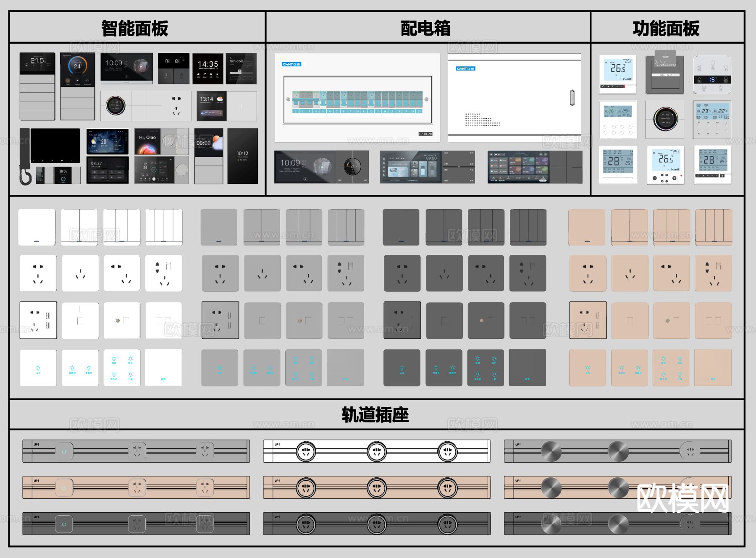Click the power button on the light gray track
The height and width of the screenshot is (558, 756).
tap(64, 451)
